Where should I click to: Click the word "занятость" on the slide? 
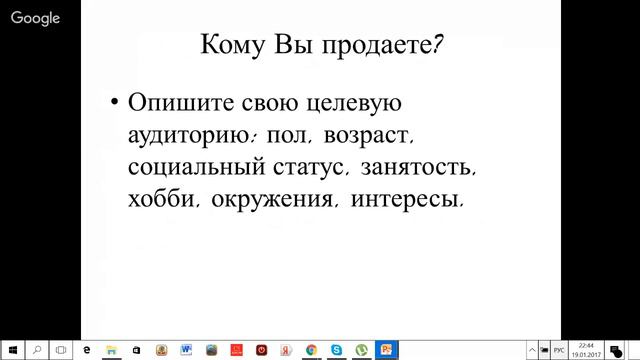click(x=416, y=168)
